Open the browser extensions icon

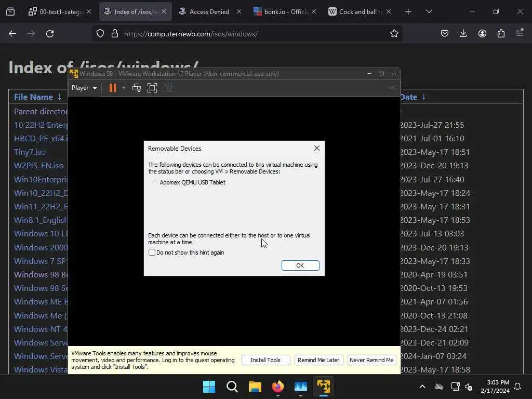[x=501, y=34]
